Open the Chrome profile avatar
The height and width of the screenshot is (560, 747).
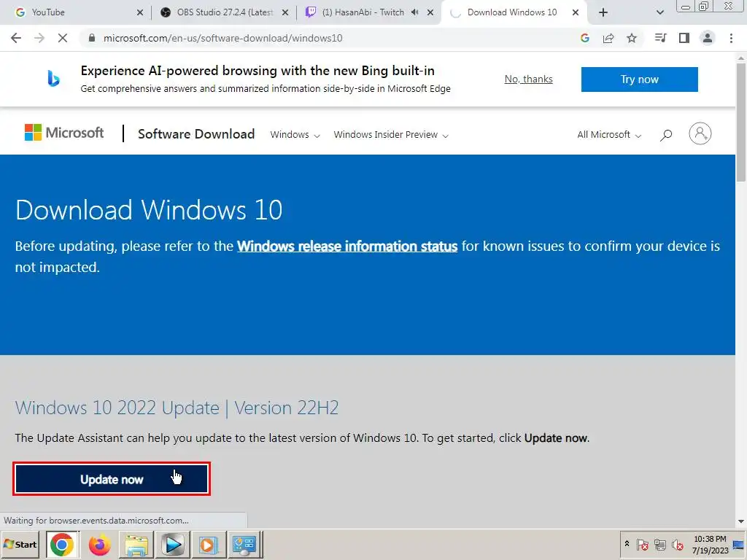(708, 38)
